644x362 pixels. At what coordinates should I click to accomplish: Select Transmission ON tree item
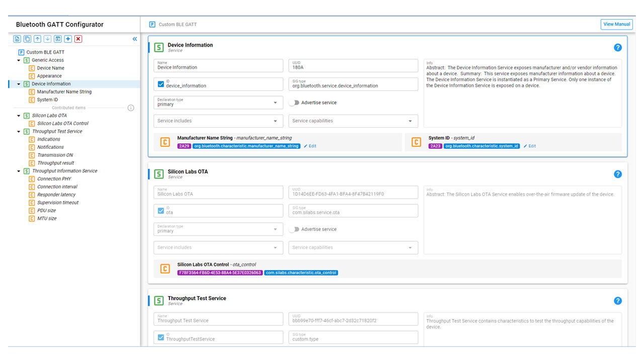[x=55, y=155]
